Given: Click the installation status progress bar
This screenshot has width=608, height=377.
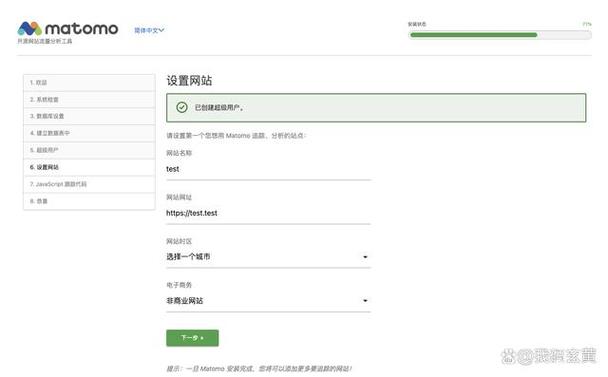Looking at the screenshot, I should click(x=500, y=35).
